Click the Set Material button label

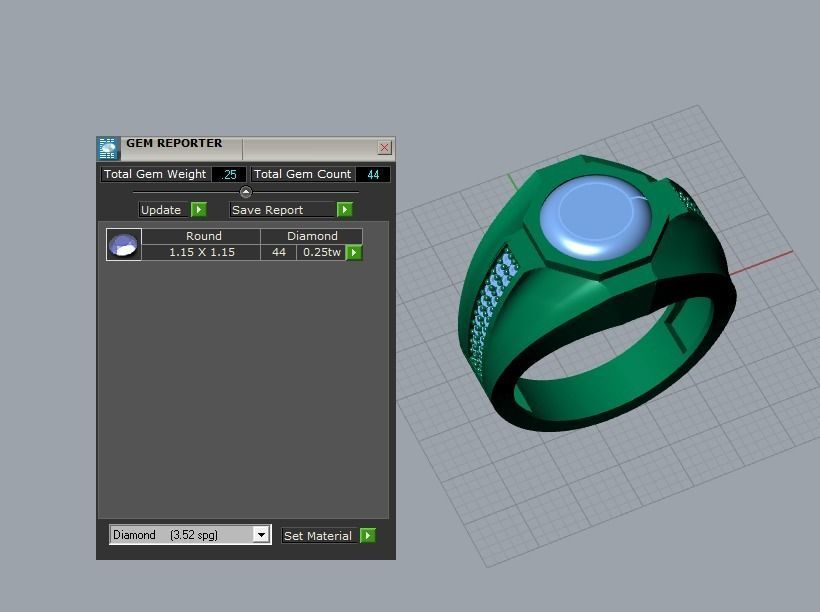pos(320,536)
